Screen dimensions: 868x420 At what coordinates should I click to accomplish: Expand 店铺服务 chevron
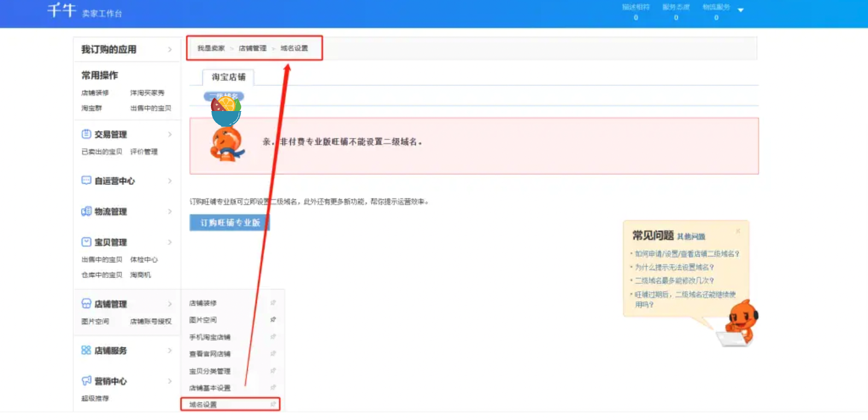(x=170, y=351)
